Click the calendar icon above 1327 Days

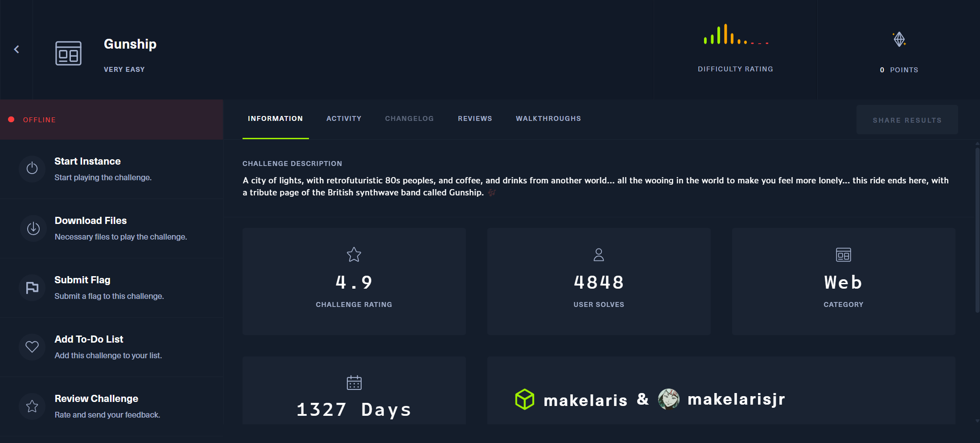point(354,382)
